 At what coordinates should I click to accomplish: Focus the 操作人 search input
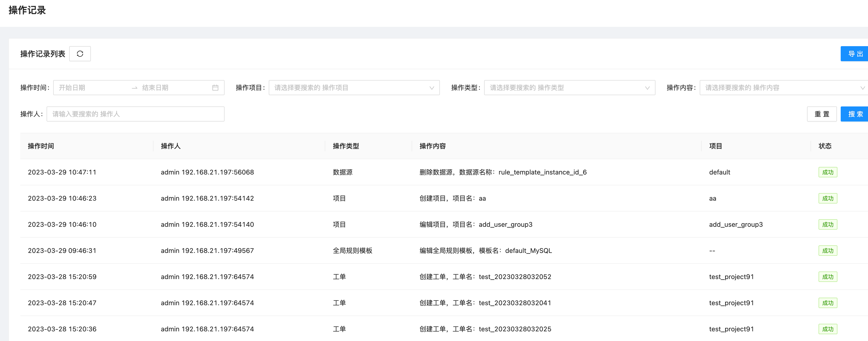tap(136, 114)
